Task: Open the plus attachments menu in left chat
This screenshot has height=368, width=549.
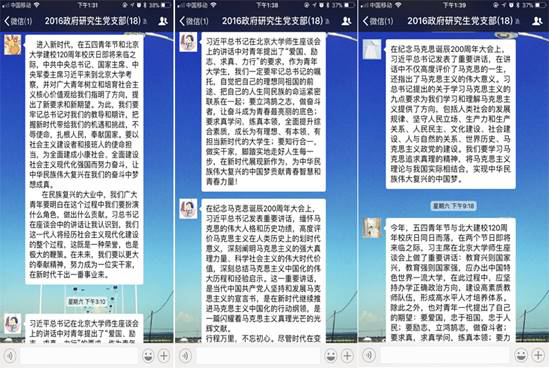Action: coord(164,356)
